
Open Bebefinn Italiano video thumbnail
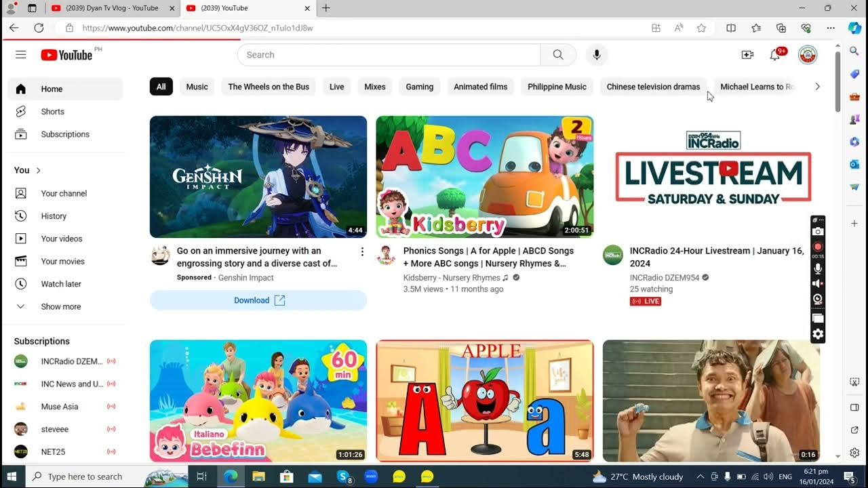coord(258,401)
